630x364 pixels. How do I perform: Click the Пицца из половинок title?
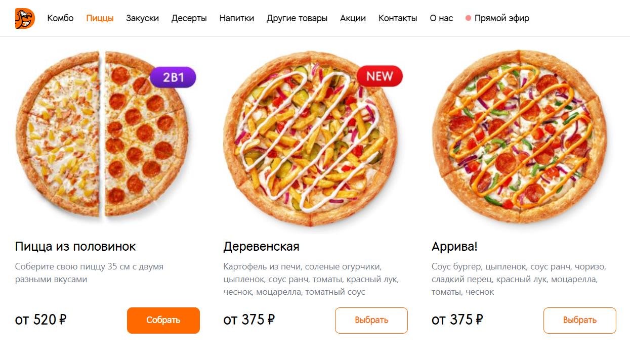(75, 247)
